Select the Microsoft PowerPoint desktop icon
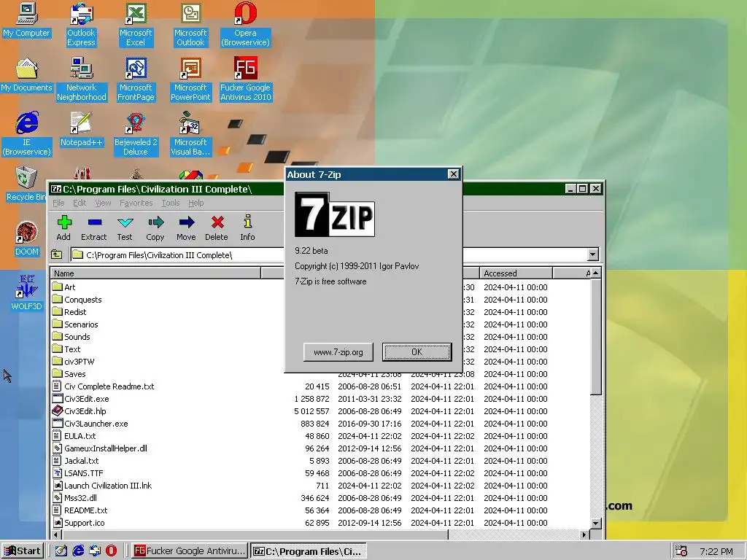Viewport: 747px width, 560px height. tap(190, 79)
